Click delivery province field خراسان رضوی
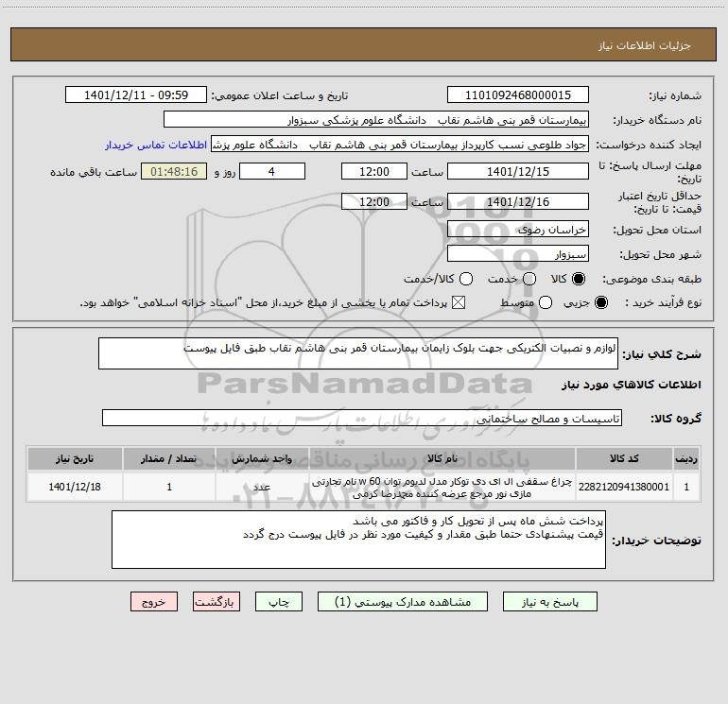The image size is (728, 704). point(518,229)
